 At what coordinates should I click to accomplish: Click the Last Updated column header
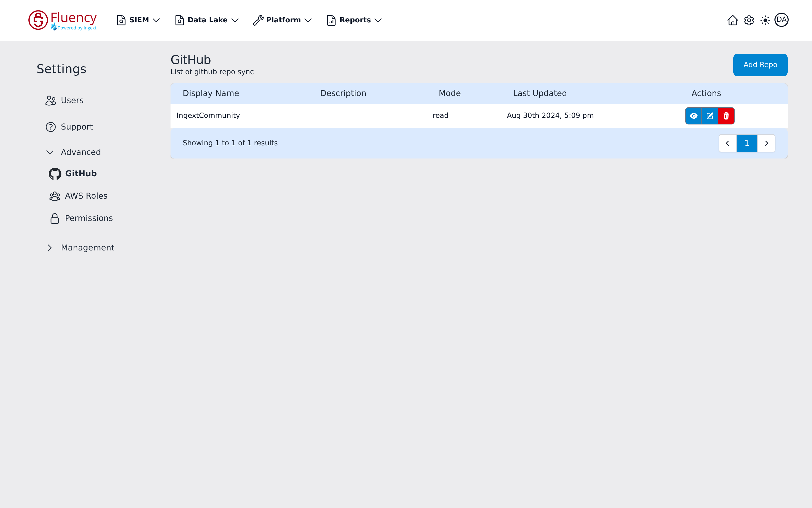[540, 93]
